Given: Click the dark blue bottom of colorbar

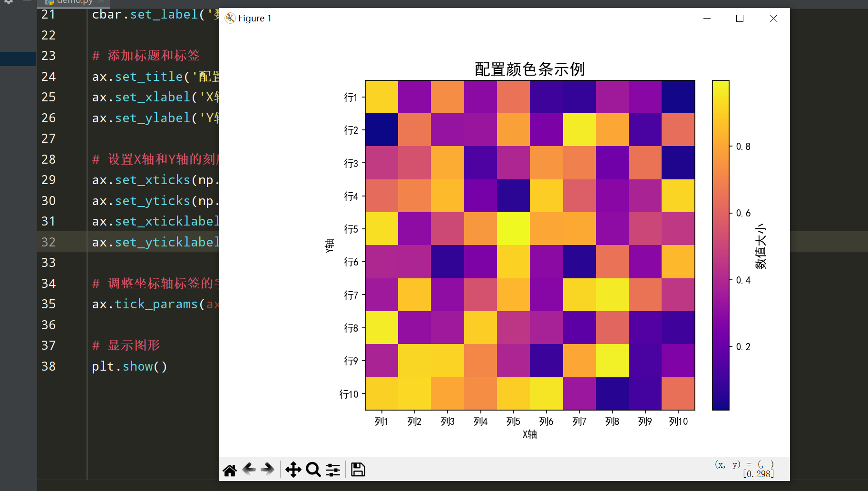Looking at the screenshot, I should pyautogui.click(x=721, y=404).
